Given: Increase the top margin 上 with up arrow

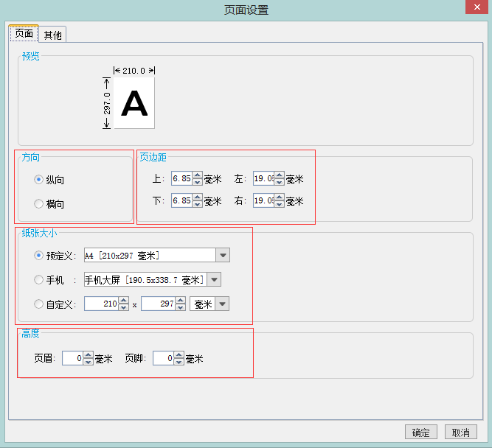Looking at the screenshot, I should 198,175.
